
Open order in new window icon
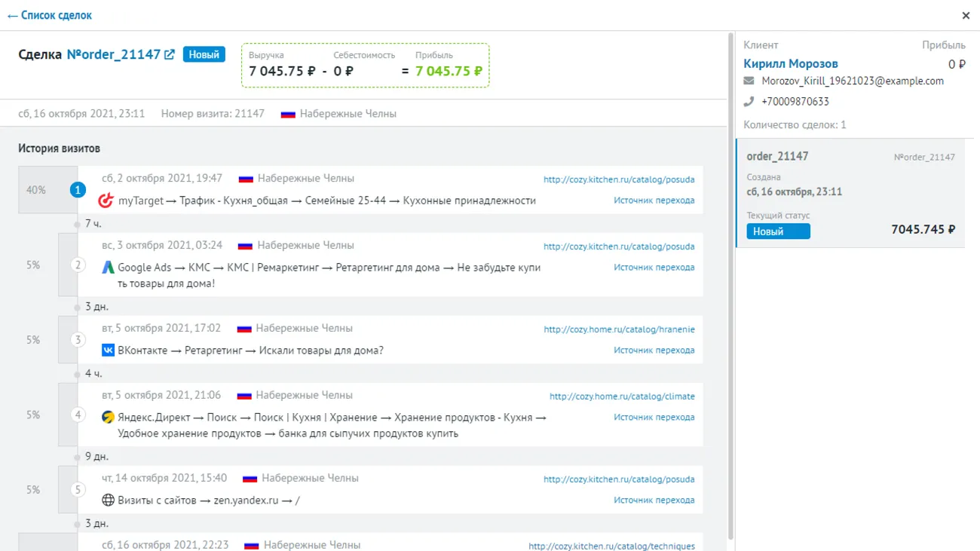tap(170, 54)
